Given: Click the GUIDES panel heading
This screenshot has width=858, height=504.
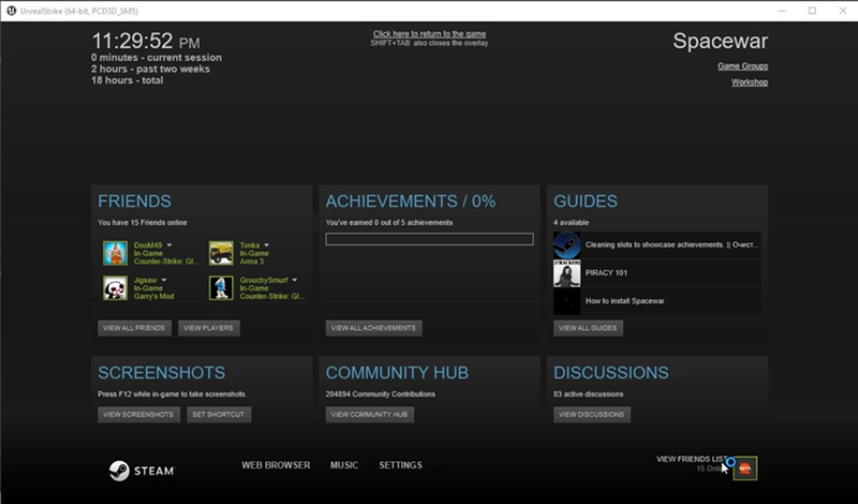Looking at the screenshot, I should 585,201.
